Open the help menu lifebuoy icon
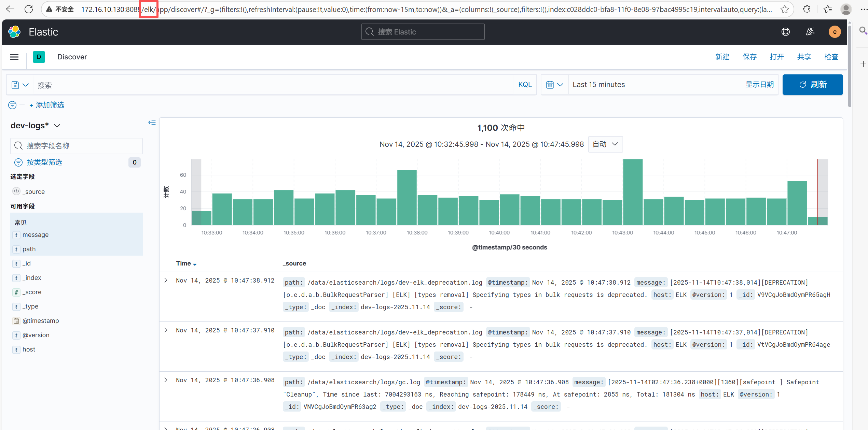 click(x=785, y=32)
